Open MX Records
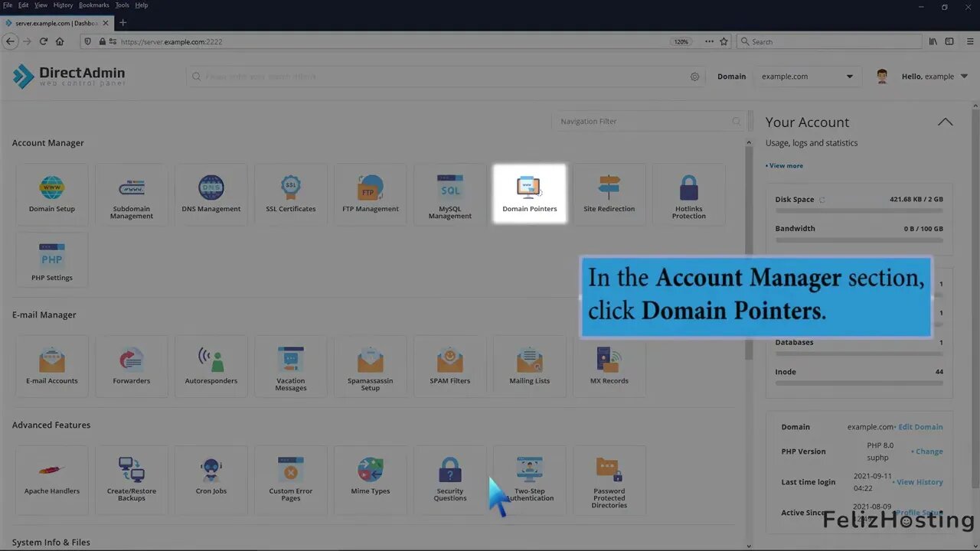 tap(609, 366)
